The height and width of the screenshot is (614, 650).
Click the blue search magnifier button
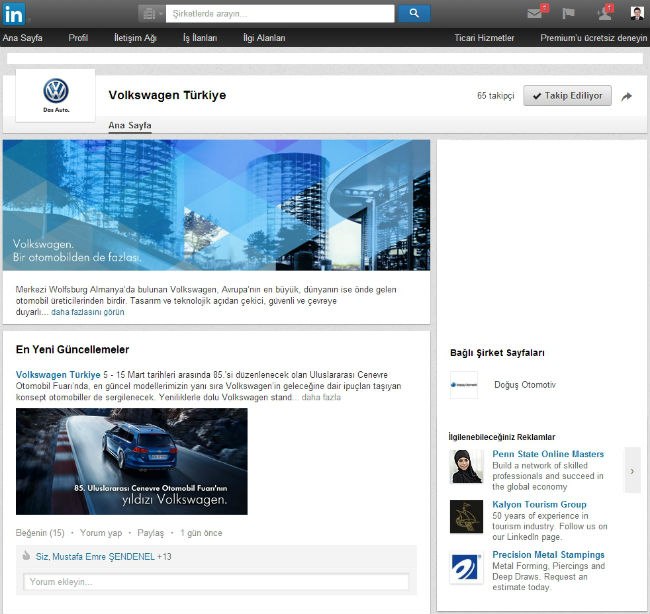click(413, 13)
